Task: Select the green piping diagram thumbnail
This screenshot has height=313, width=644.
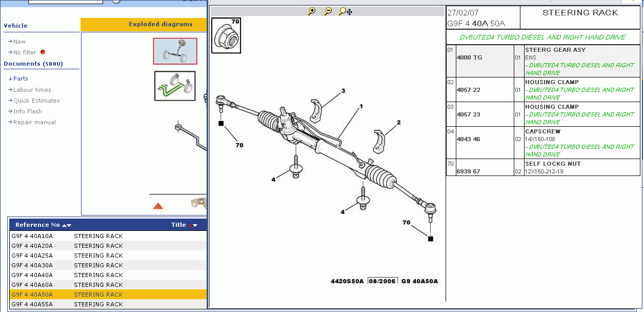Action: pos(175,85)
